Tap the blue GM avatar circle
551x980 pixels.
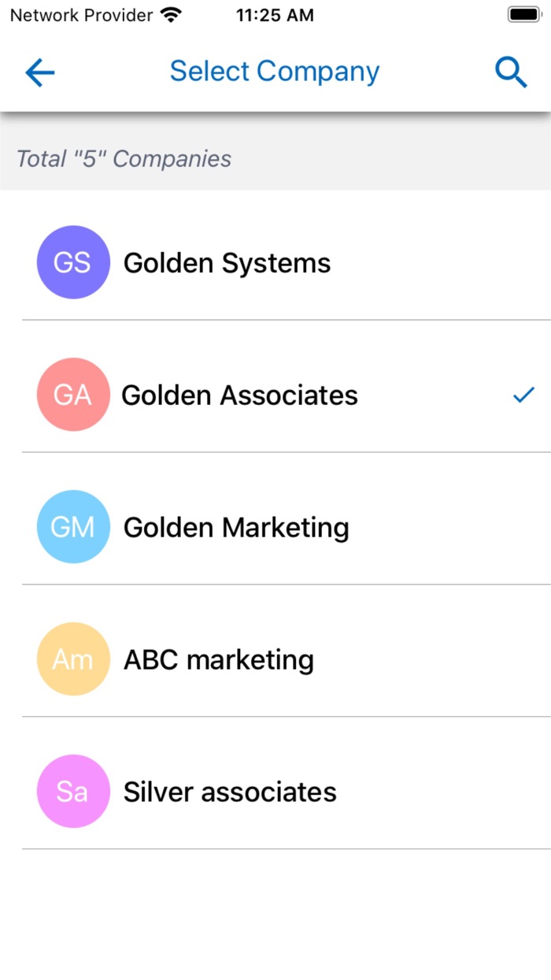point(72,527)
